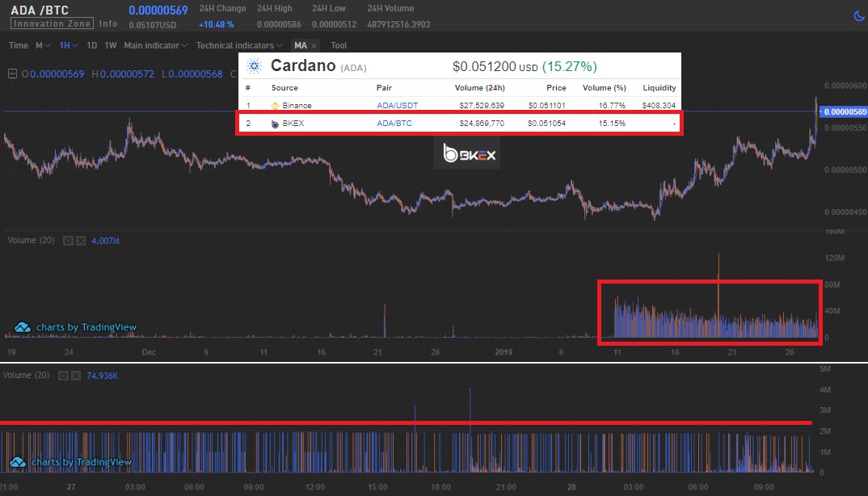Open lower 'charts by TradingView' link

[x=82, y=462]
